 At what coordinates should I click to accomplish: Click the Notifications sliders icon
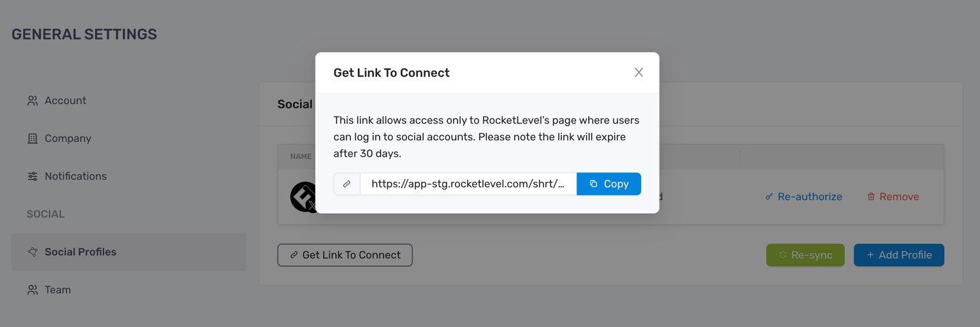click(x=33, y=176)
